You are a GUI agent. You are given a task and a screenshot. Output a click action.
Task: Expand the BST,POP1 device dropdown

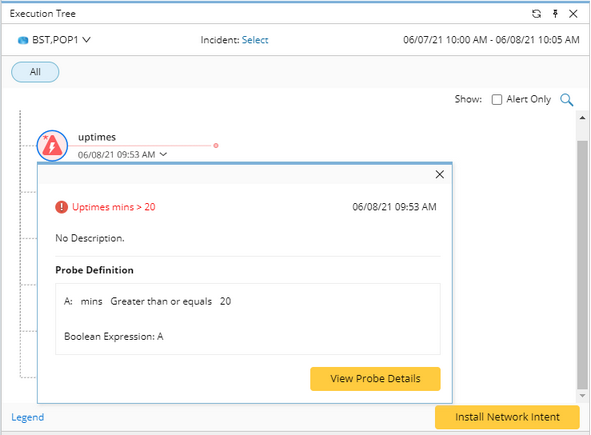[x=87, y=40]
